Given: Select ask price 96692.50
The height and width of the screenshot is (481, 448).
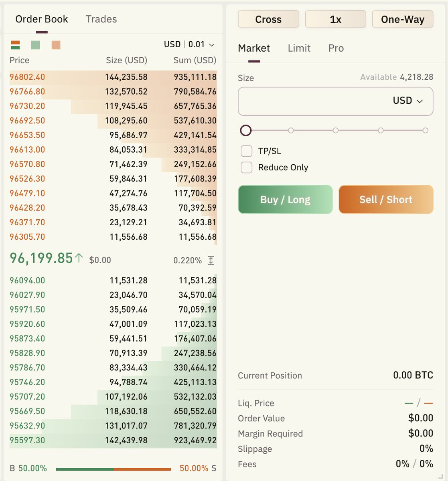Looking at the screenshot, I should point(27,121).
